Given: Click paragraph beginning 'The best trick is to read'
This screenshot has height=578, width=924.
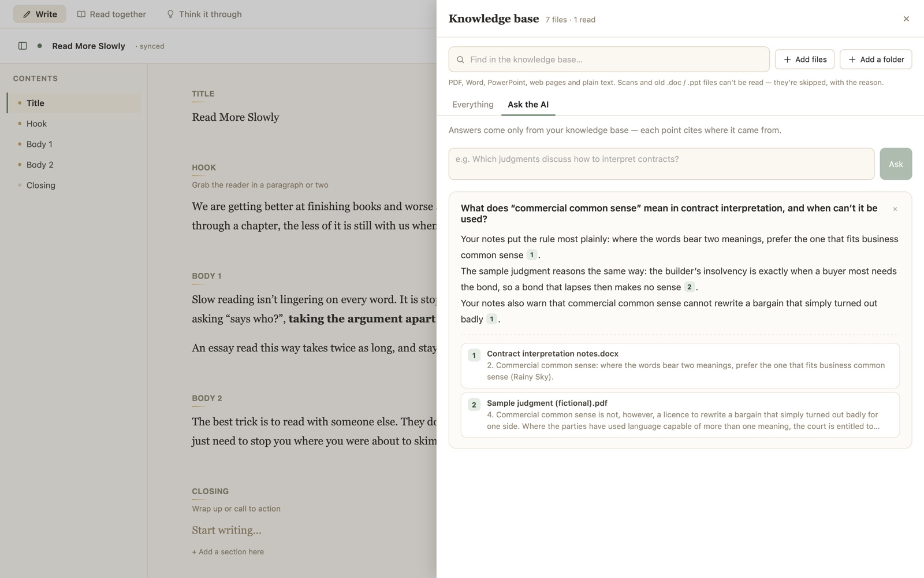Looking at the screenshot, I should pos(314,431).
